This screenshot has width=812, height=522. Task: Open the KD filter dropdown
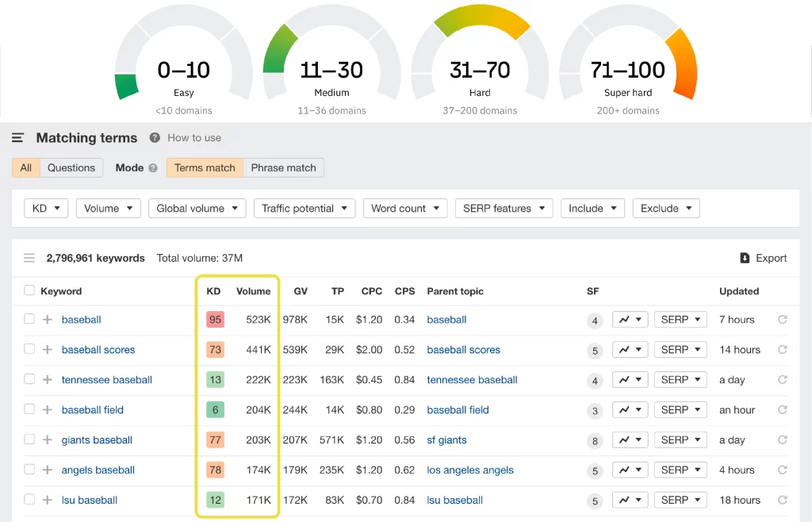pos(46,208)
